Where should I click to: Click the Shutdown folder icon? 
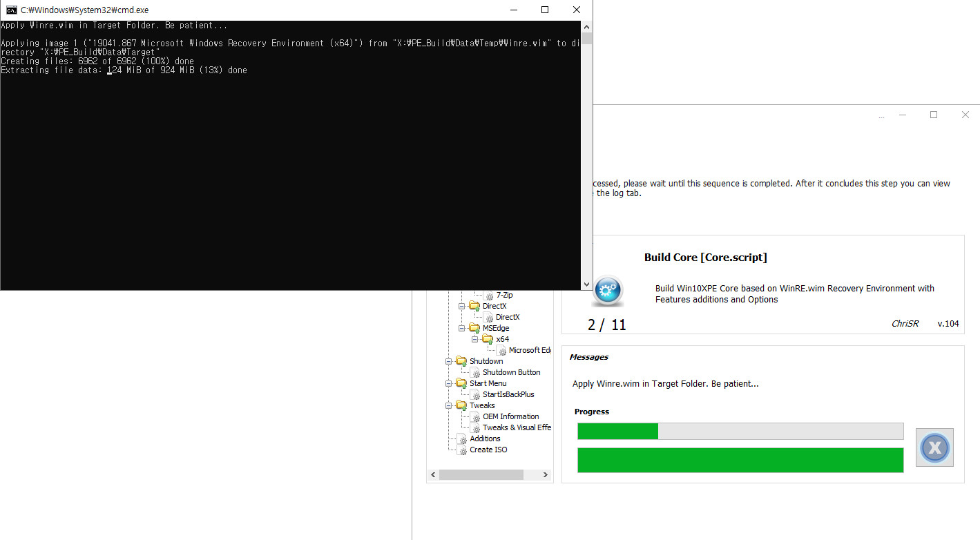461,361
